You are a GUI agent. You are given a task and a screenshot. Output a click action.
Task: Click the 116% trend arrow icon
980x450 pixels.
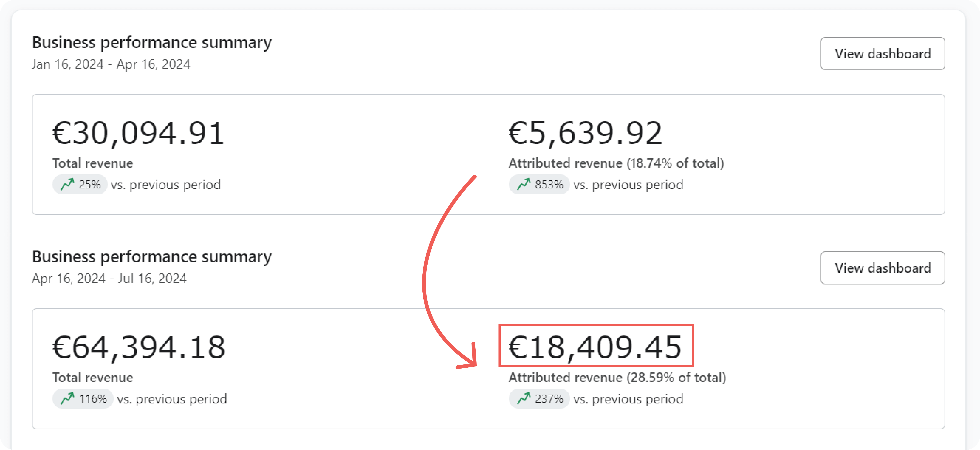tap(67, 399)
